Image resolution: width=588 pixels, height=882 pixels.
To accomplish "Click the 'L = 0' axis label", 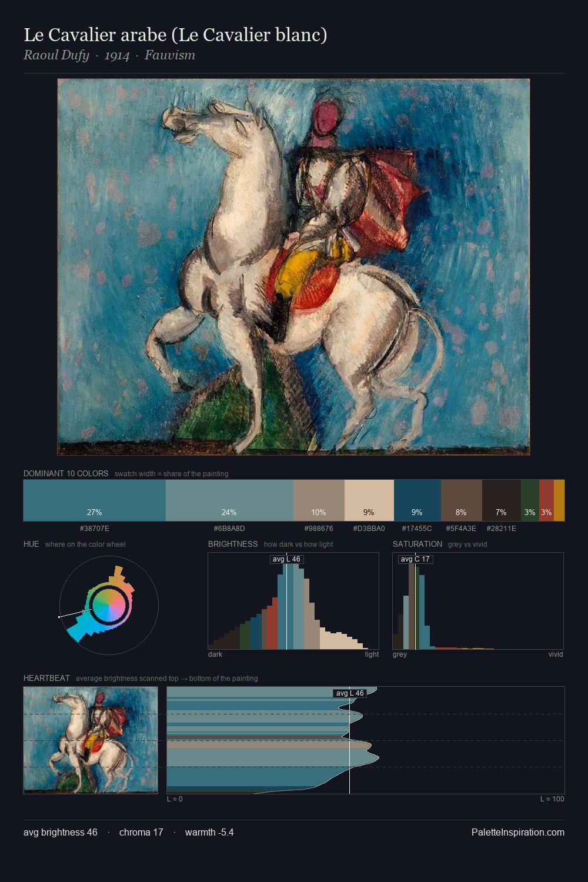I will 175,799.
